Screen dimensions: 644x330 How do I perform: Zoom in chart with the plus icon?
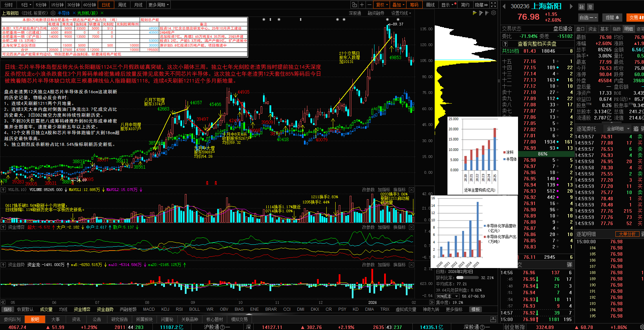[x=362, y=5]
